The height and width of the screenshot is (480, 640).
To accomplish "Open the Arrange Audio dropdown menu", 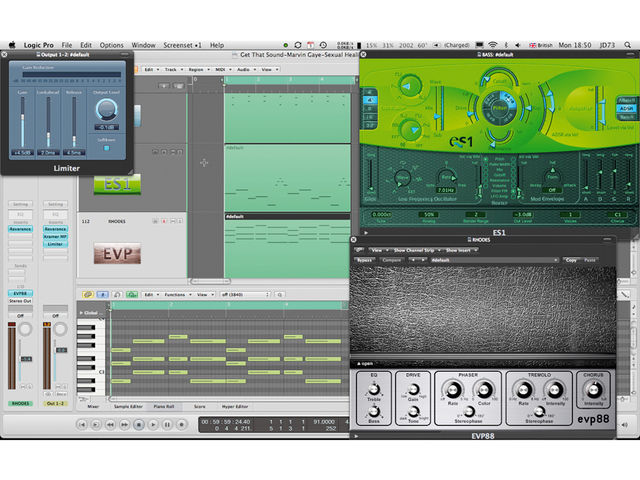I will tap(246, 70).
